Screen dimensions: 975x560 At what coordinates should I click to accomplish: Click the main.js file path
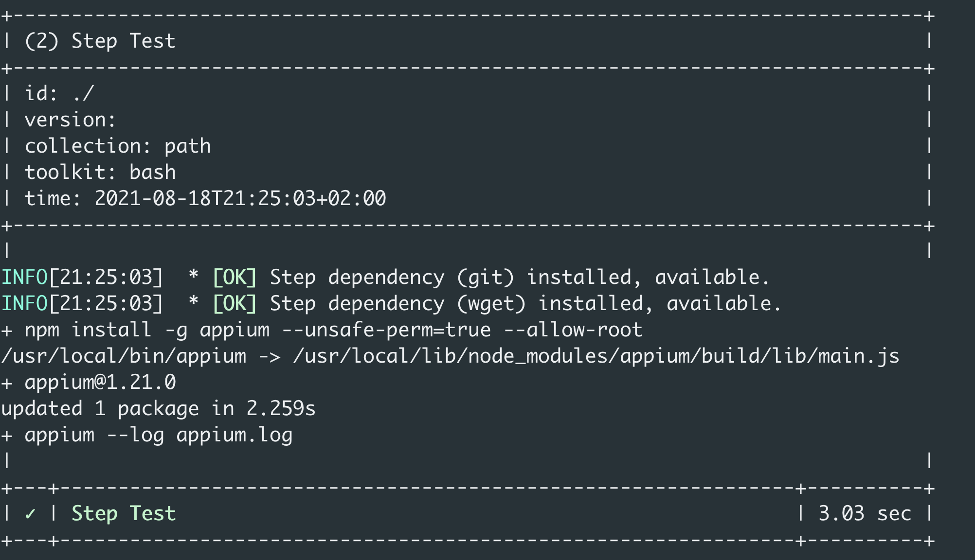(596, 356)
